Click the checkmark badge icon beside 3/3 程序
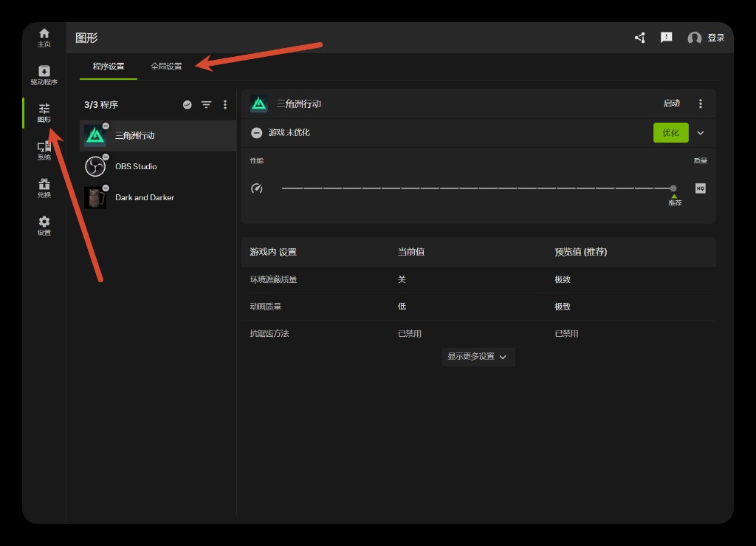The width and height of the screenshot is (756, 546). (x=188, y=105)
